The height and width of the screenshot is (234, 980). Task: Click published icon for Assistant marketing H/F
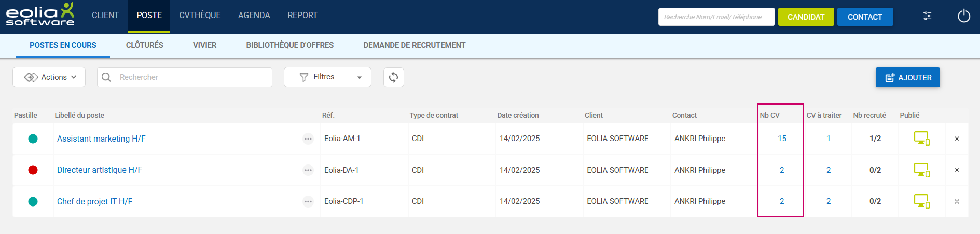[921, 139]
